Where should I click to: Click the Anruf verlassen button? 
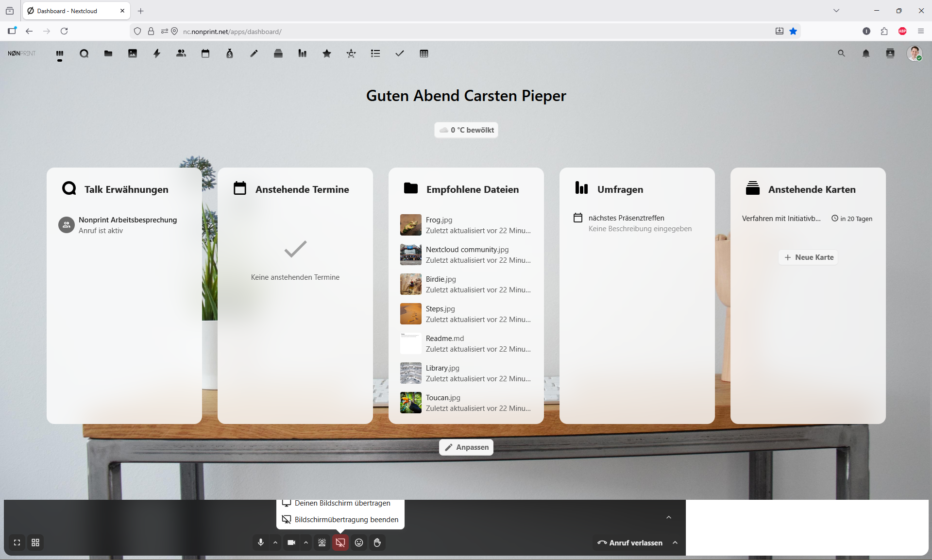click(x=630, y=543)
